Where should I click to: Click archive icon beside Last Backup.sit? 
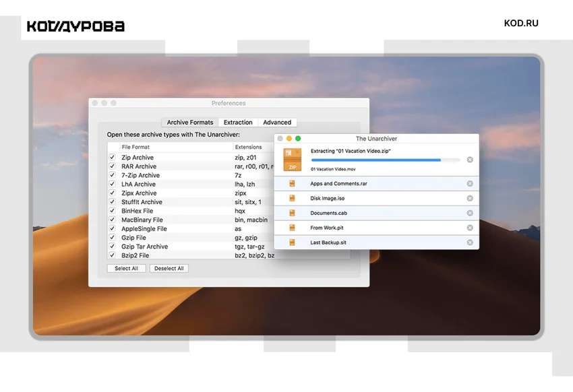coord(292,242)
